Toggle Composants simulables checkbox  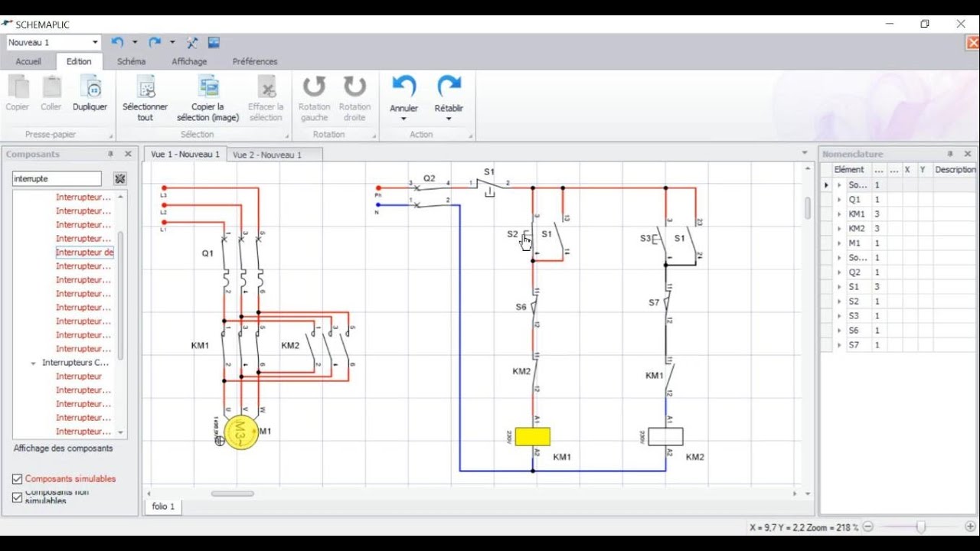pos(18,479)
